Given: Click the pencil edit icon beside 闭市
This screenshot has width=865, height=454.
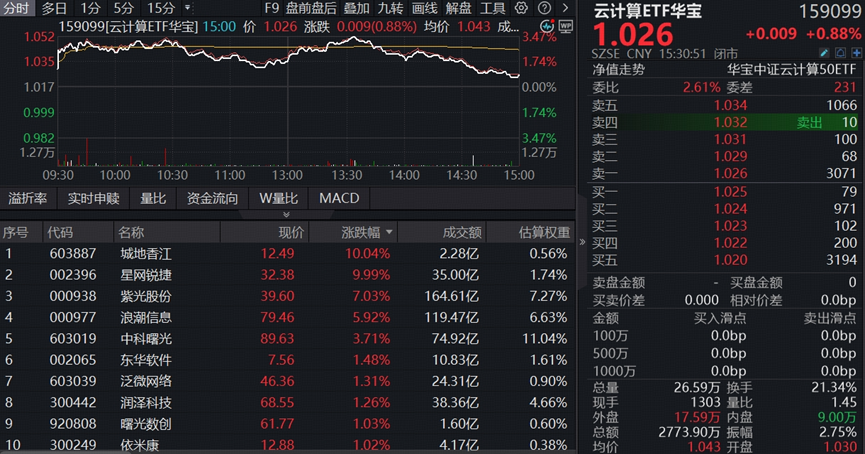Looking at the screenshot, I should coord(824,53).
